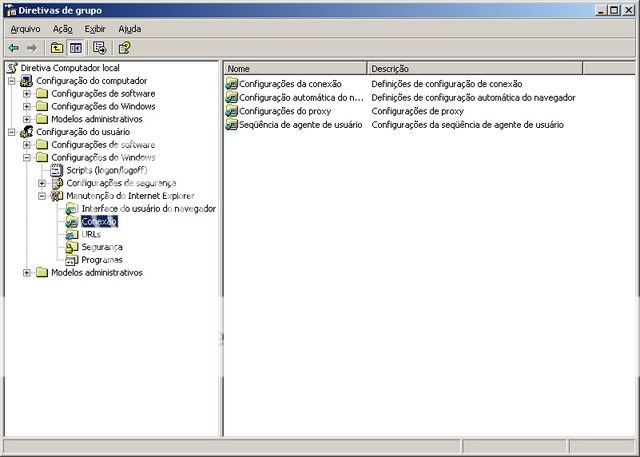Expand Modelos administrativos under computador
Viewport: 640px width, 457px height.
tap(27, 119)
